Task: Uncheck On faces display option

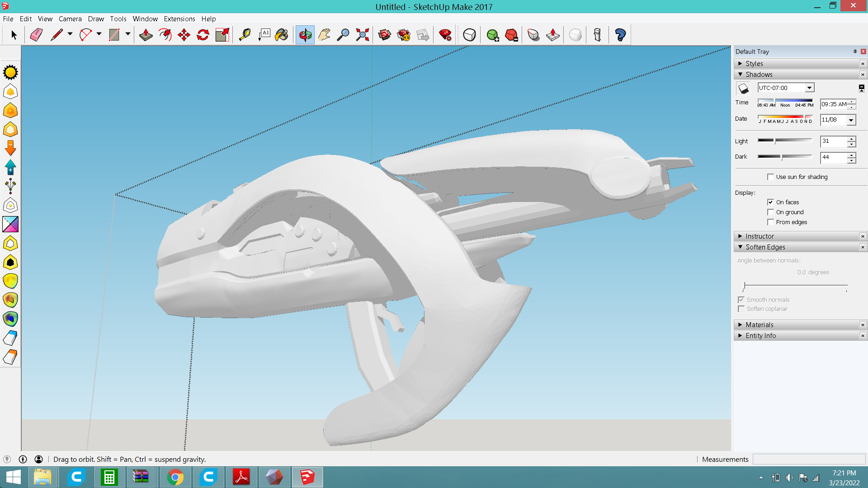Action: pos(770,202)
